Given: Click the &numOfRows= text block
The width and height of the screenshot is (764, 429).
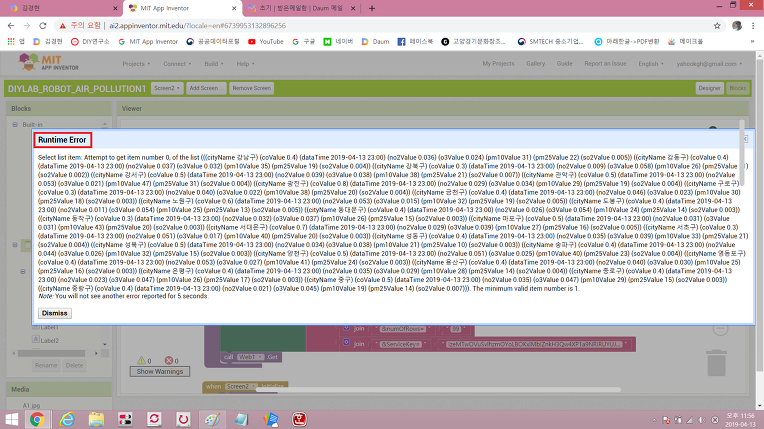Looking at the screenshot, I should pos(403,329).
